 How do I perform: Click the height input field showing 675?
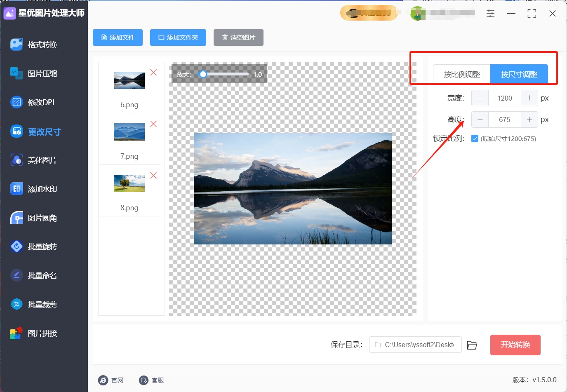(x=505, y=120)
